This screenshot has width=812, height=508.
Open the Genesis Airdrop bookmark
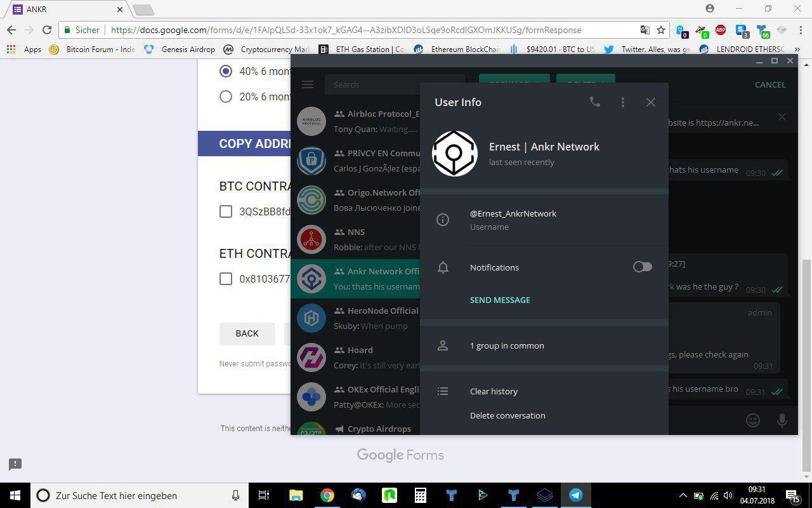click(180, 49)
